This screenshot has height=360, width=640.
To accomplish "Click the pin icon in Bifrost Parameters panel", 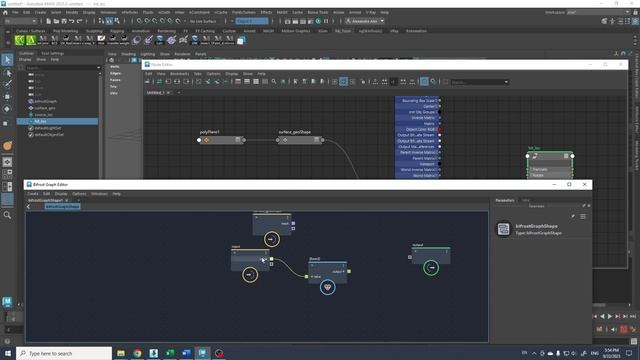I will pyautogui.click(x=573, y=216).
